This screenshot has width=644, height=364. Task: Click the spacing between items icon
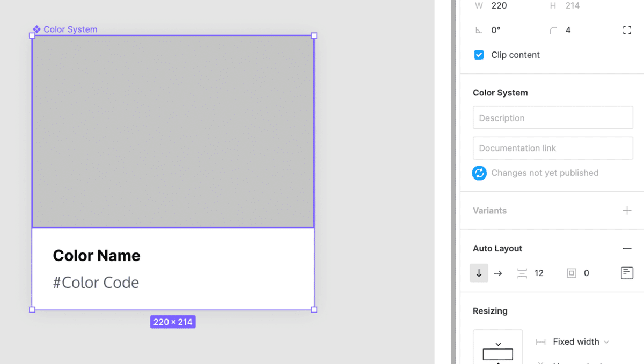click(522, 273)
